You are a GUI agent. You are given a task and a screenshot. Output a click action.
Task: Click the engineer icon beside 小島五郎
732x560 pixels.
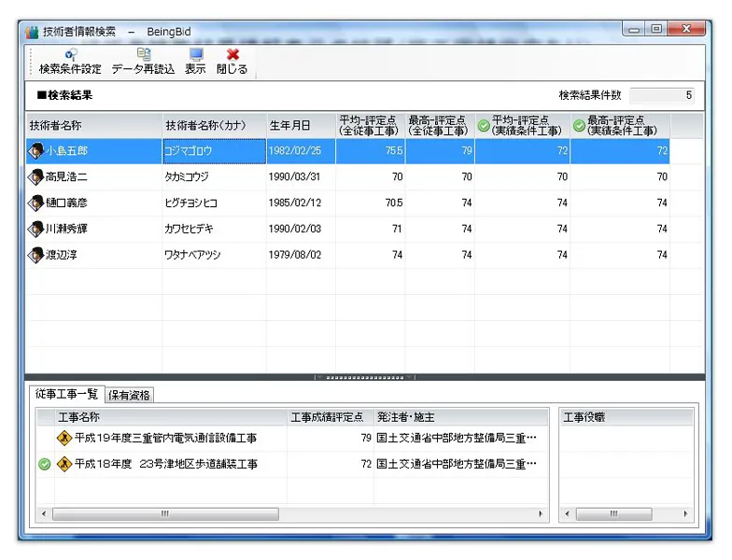pyautogui.click(x=36, y=151)
